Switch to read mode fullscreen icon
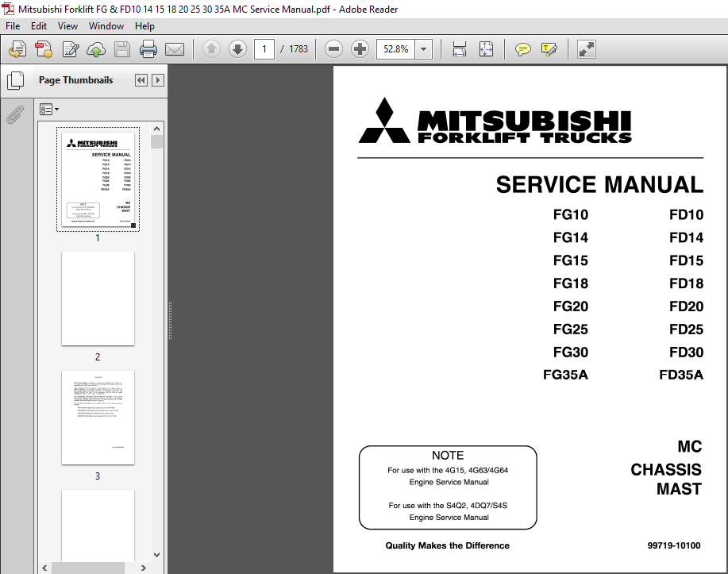 point(587,49)
